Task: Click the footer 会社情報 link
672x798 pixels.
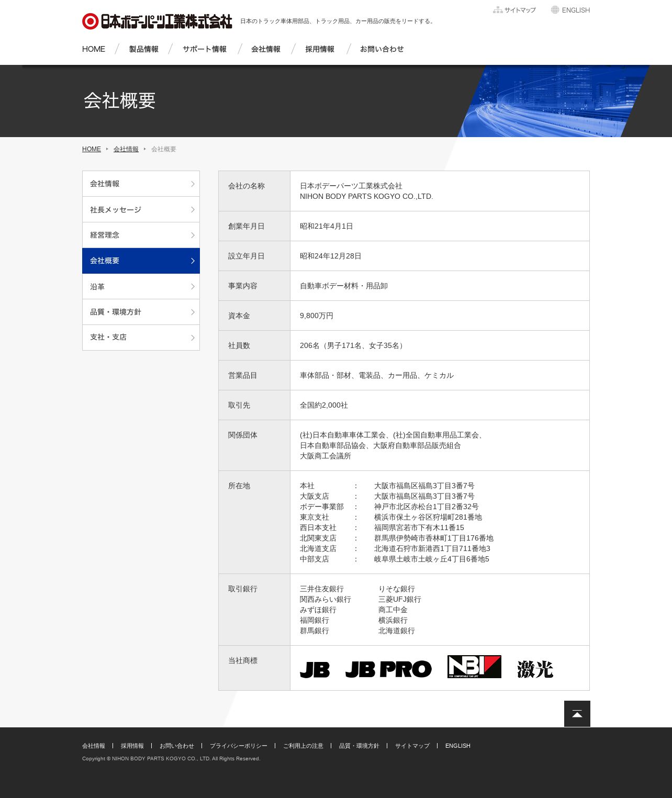Action: coord(94,746)
